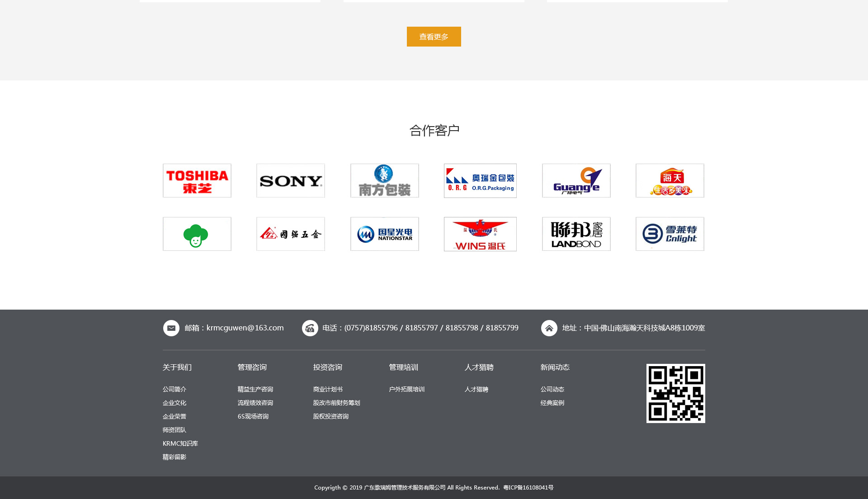Viewport: 868px width, 499px height.
Task: Open the 新闻动态 footer heading
Action: click(x=555, y=367)
